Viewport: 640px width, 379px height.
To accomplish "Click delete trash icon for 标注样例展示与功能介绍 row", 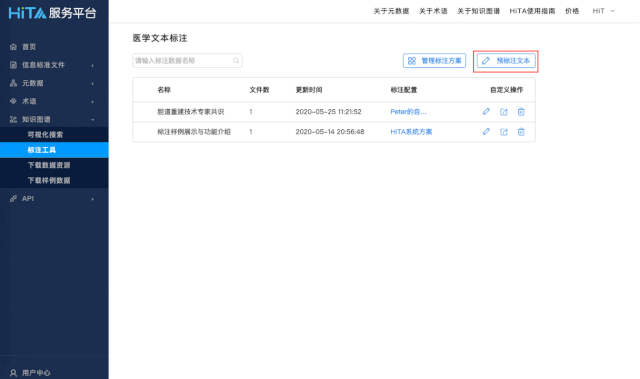I will [x=521, y=132].
